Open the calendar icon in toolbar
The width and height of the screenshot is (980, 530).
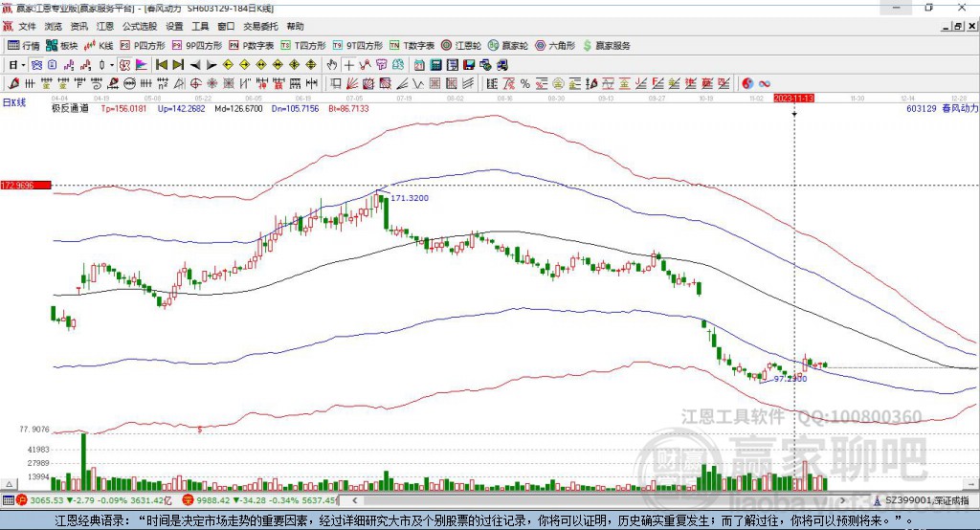pos(419,65)
